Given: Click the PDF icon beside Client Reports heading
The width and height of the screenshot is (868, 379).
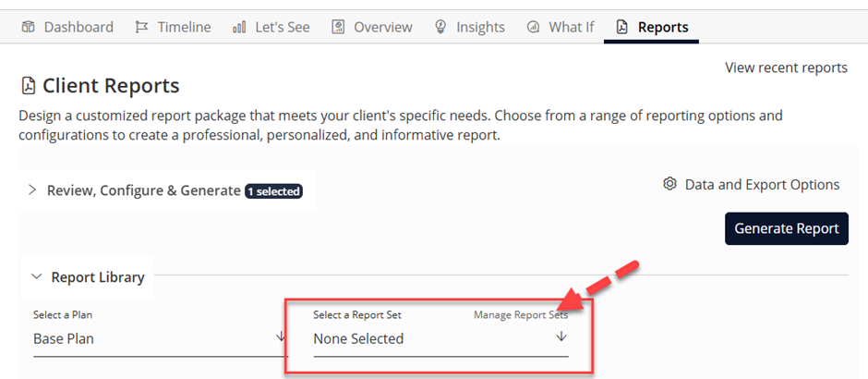Looking at the screenshot, I should click(x=27, y=86).
